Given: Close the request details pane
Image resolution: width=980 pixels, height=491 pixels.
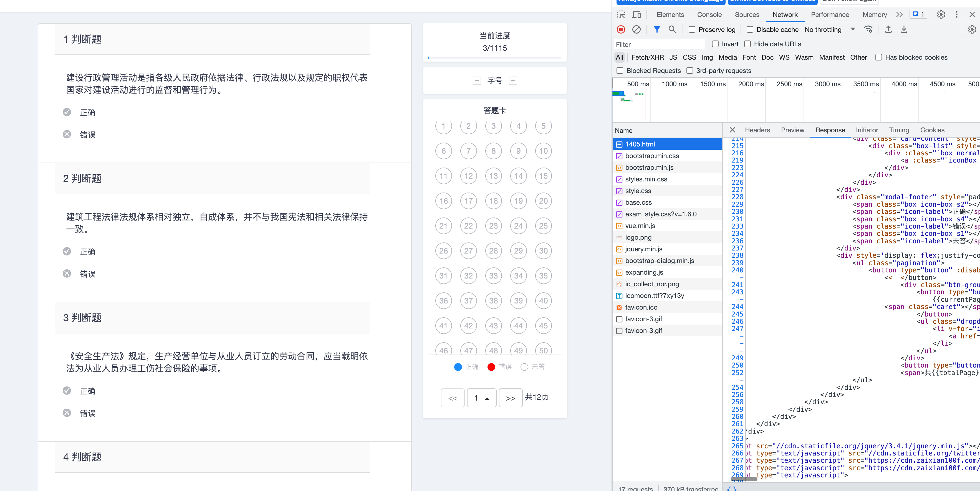Looking at the screenshot, I should click(x=732, y=130).
